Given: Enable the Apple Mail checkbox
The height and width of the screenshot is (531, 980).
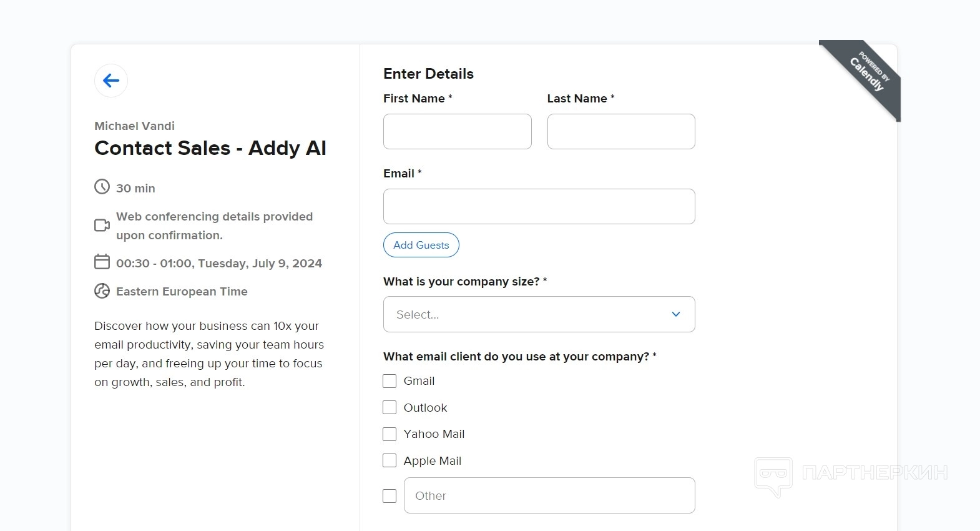Looking at the screenshot, I should click(390, 461).
